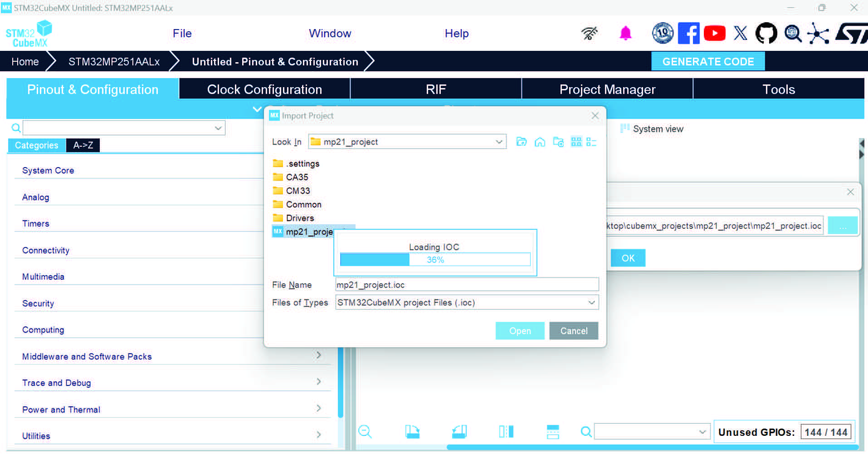Click the category list vertical scrollbar
The height and width of the screenshot is (454, 868).
tap(341, 382)
